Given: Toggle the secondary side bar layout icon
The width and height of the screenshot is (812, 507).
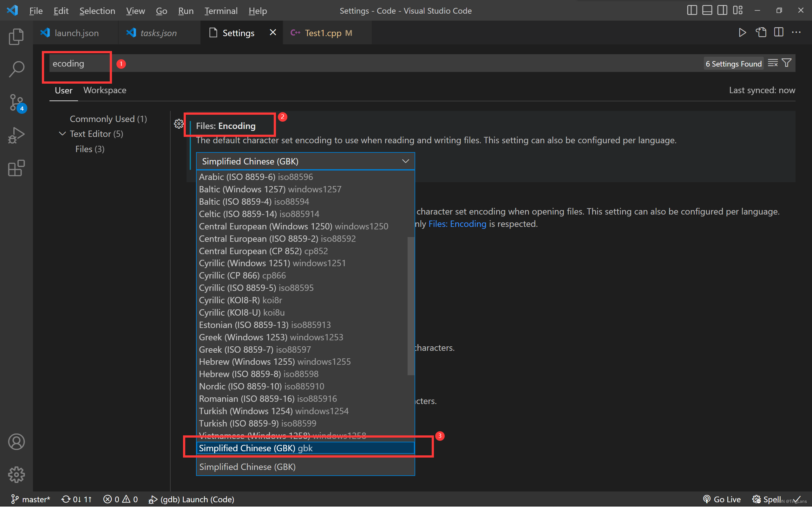Looking at the screenshot, I should [x=722, y=10].
